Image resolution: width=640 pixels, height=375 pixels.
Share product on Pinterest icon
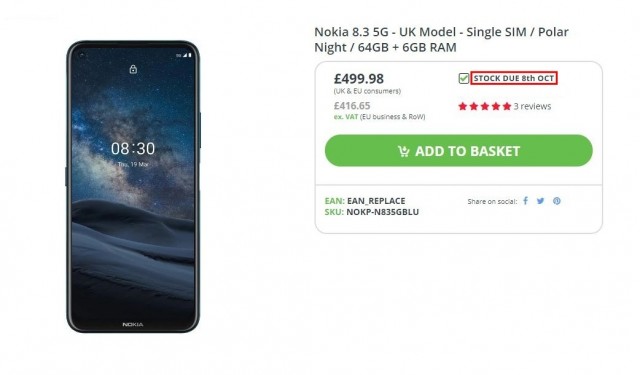(557, 201)
